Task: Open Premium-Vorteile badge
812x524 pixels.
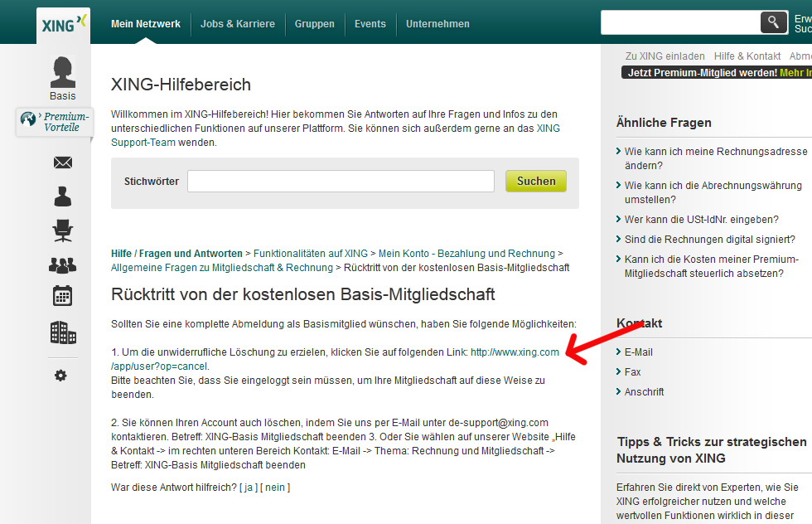Action: (55, 122)
